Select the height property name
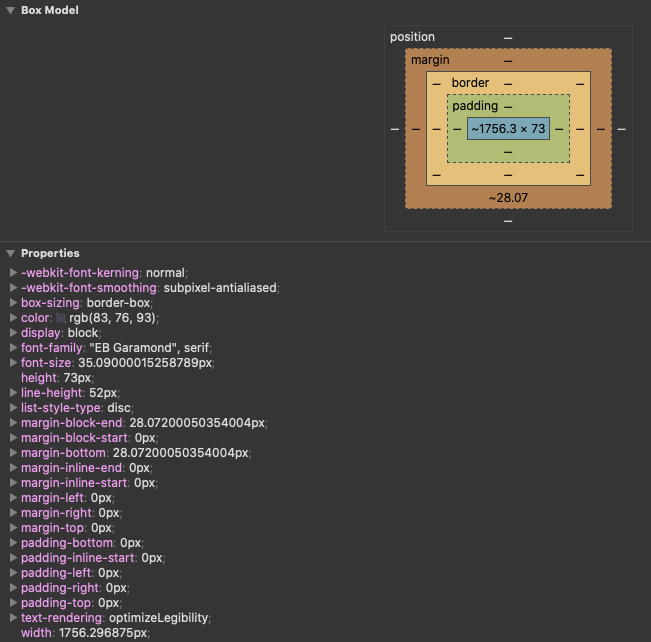 39,378
